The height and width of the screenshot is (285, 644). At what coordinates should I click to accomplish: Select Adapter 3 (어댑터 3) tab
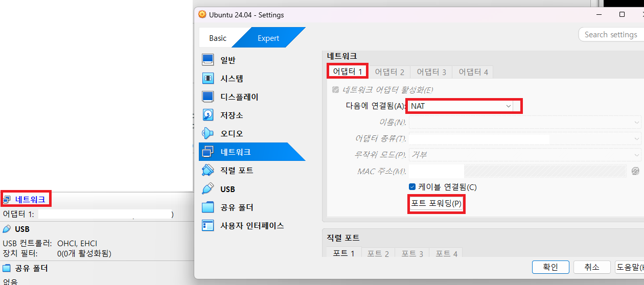pos(431,72)
